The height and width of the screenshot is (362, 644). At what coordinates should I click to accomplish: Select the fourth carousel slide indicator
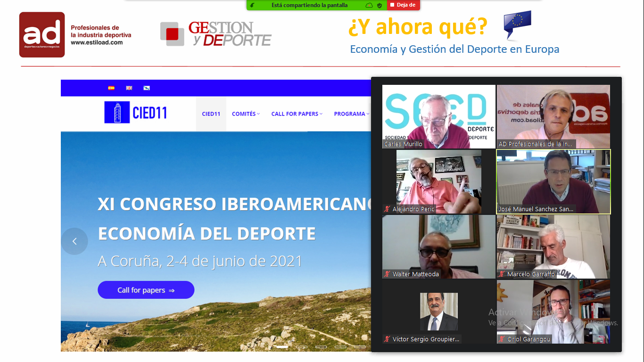pyautogui.click(x=340, y=347)
